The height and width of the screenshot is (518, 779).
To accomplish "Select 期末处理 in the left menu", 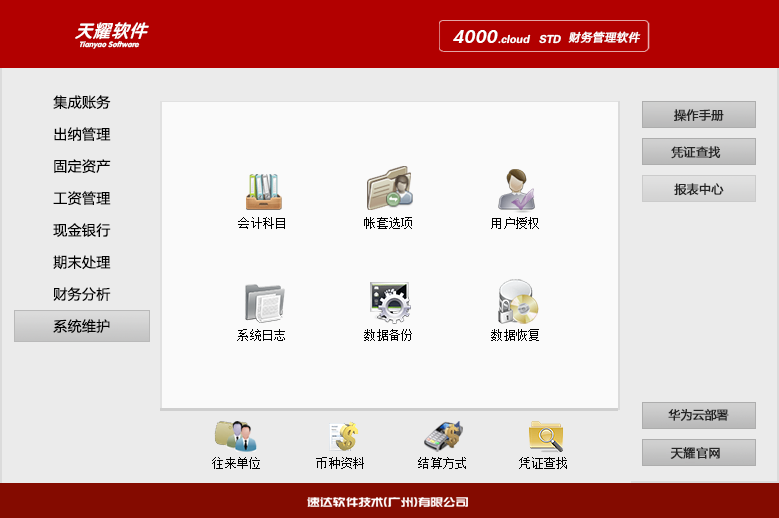I will coord(81,262).
